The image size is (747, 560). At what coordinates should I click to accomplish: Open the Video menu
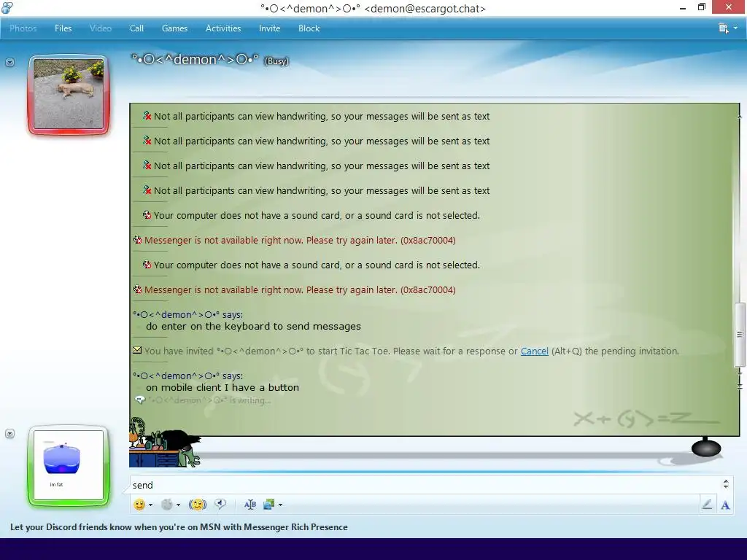tap(101, 28)
